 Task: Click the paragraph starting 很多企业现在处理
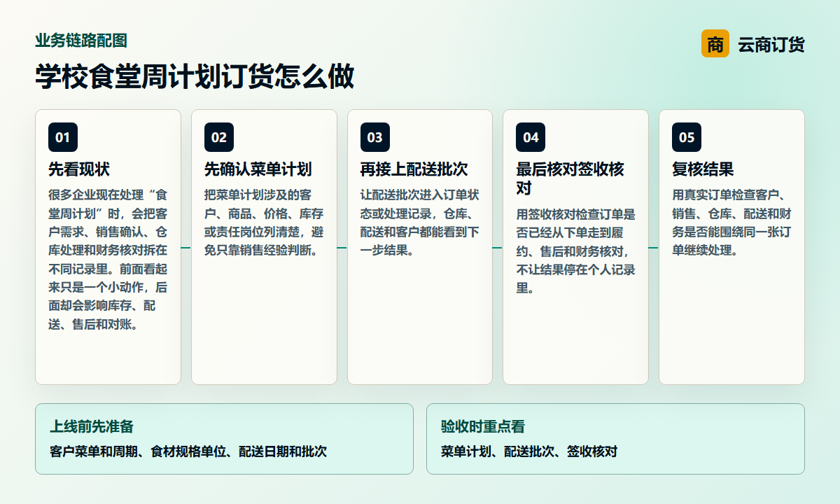coord(108,260)
